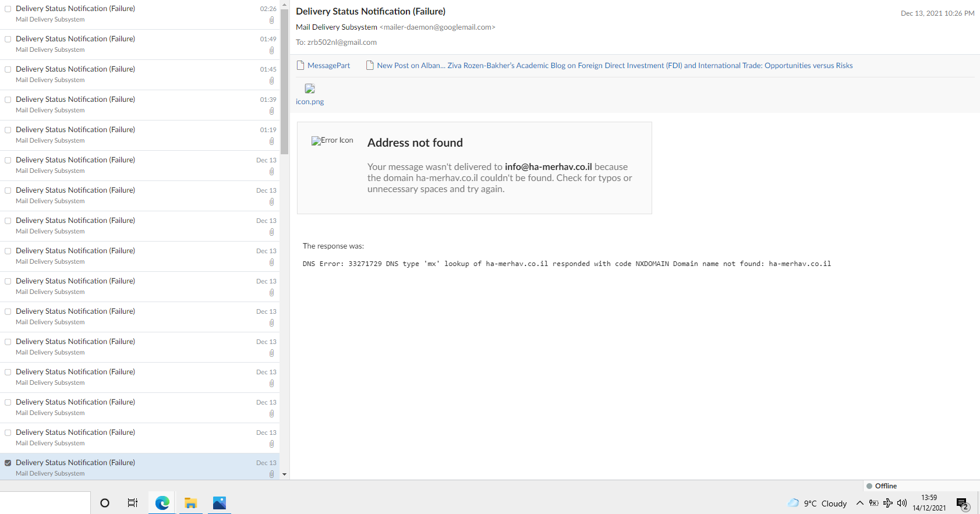
Task: Show hidden tray icons chevron
Action: pos(859,503)
